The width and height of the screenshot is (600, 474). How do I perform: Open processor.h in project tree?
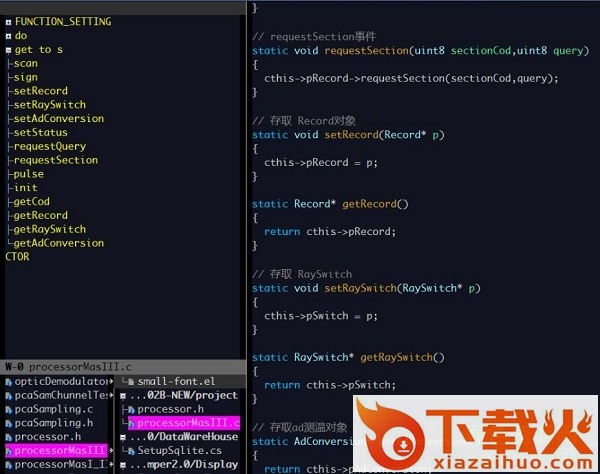click(171, 409)
